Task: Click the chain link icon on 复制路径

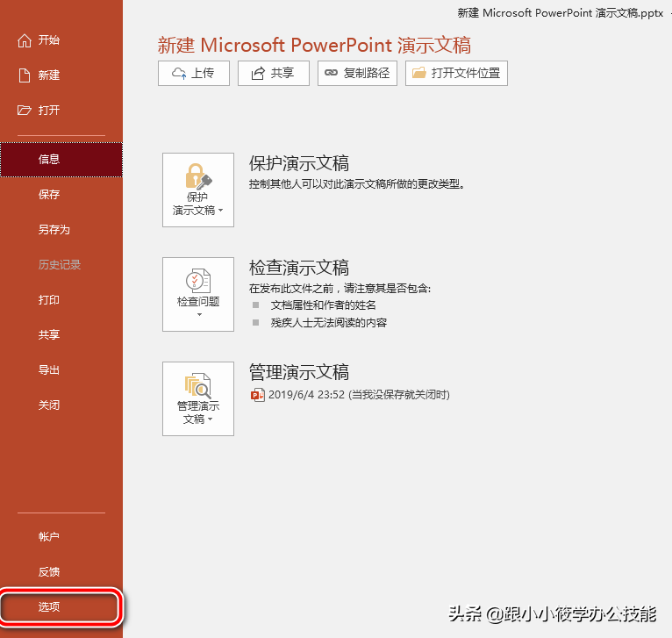Action: click(331, 73)
